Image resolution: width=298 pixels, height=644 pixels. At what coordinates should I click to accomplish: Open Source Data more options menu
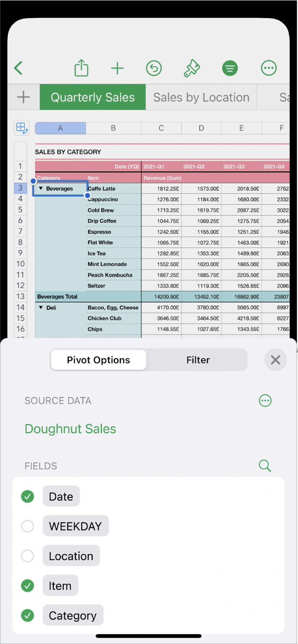pyautogui.click(x=265, y=400)
